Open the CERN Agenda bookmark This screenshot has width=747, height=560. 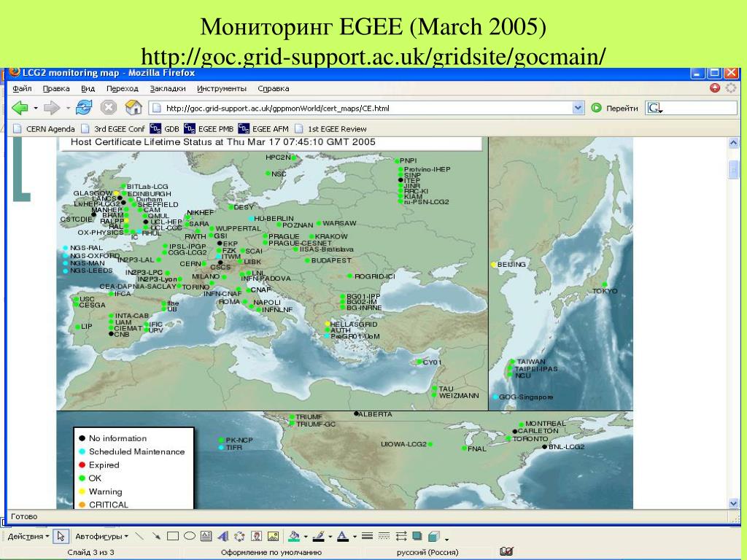point(44,128)
